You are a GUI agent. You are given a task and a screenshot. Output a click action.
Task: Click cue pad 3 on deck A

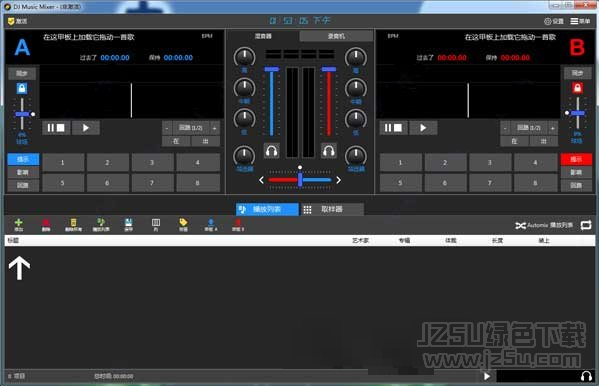pos(152,163)
